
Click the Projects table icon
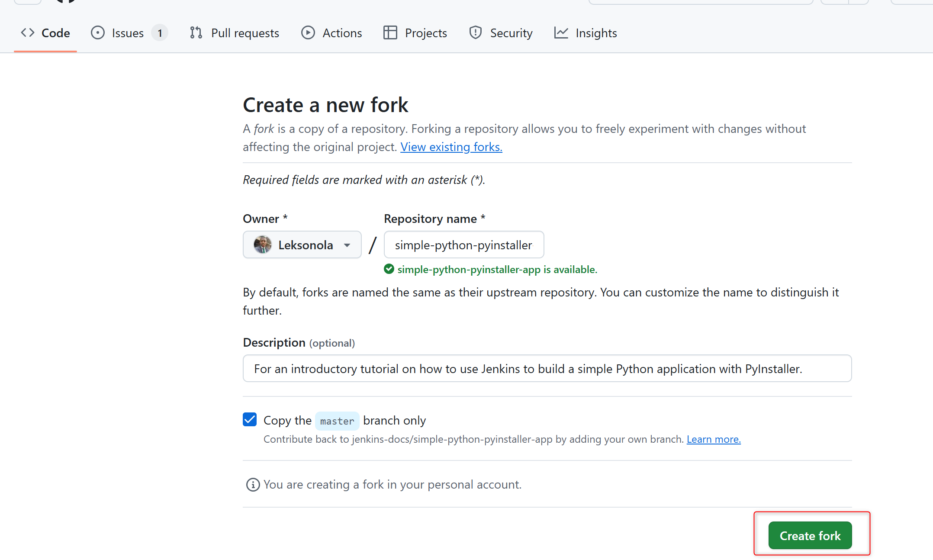[390, 33]
